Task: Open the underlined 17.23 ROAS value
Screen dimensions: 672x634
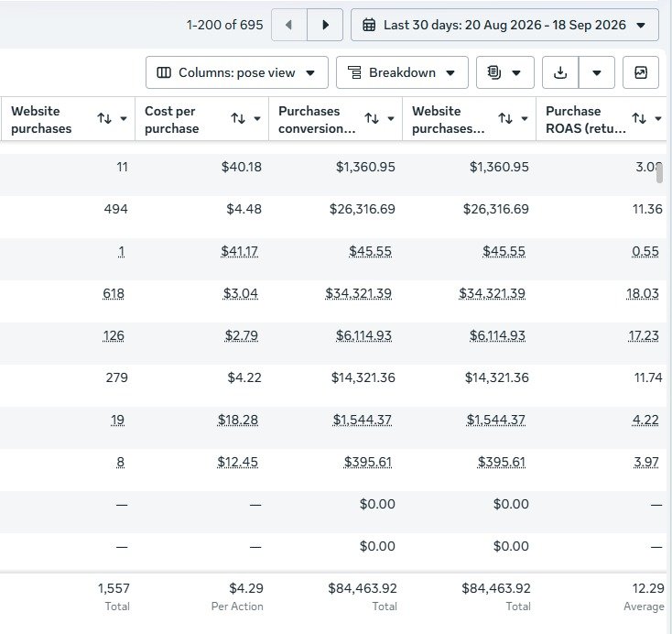Action: pos(644,335)
